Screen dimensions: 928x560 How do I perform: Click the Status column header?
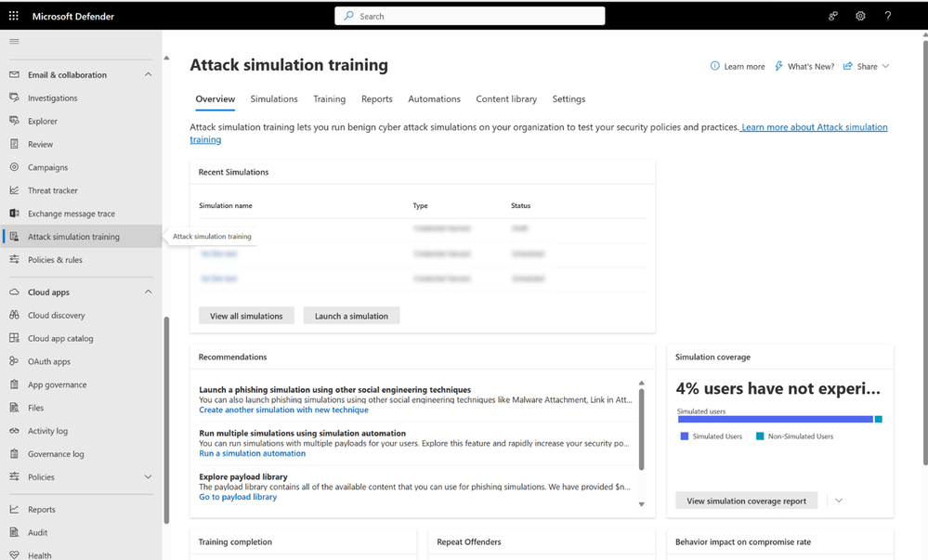click(521, 205)
